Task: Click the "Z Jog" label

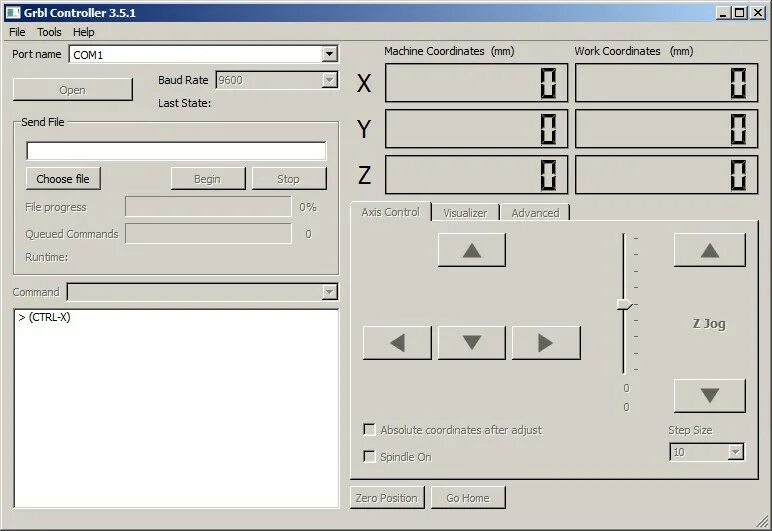Action: pos(709,324)
